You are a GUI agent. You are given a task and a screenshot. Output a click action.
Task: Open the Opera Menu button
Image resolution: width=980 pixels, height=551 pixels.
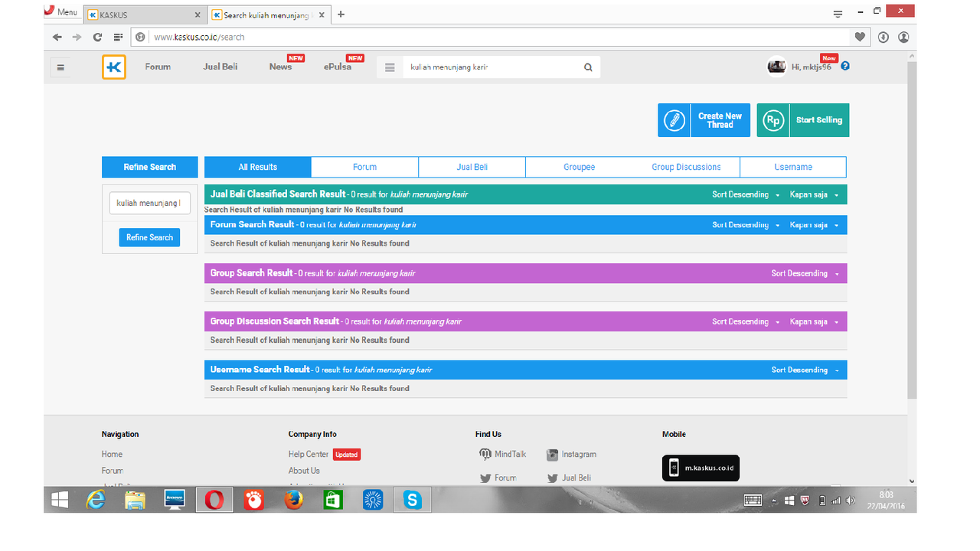click(61, 11)
